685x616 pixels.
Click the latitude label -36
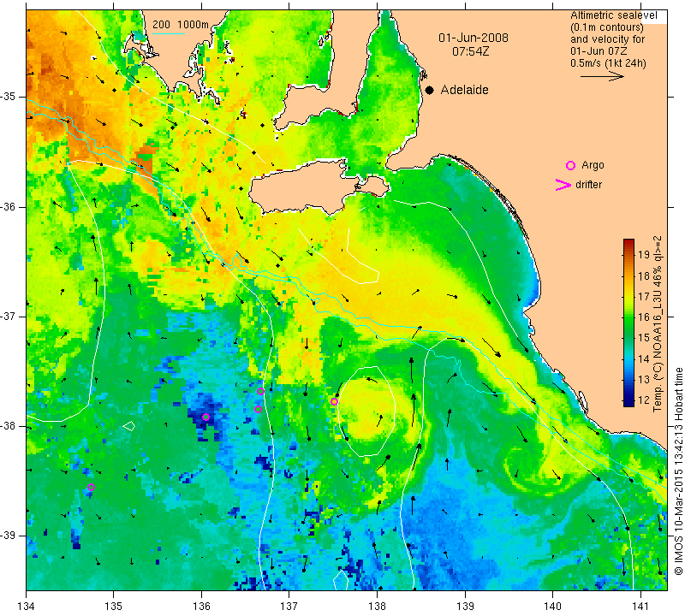[x=9, y=206]
